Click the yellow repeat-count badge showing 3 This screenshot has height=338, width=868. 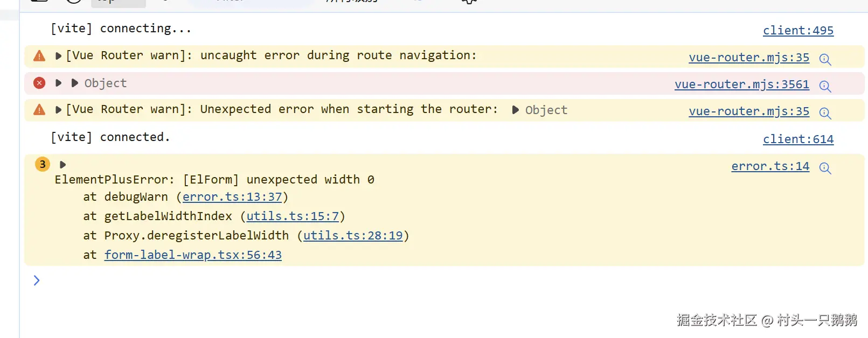click(x=43, y=164)
